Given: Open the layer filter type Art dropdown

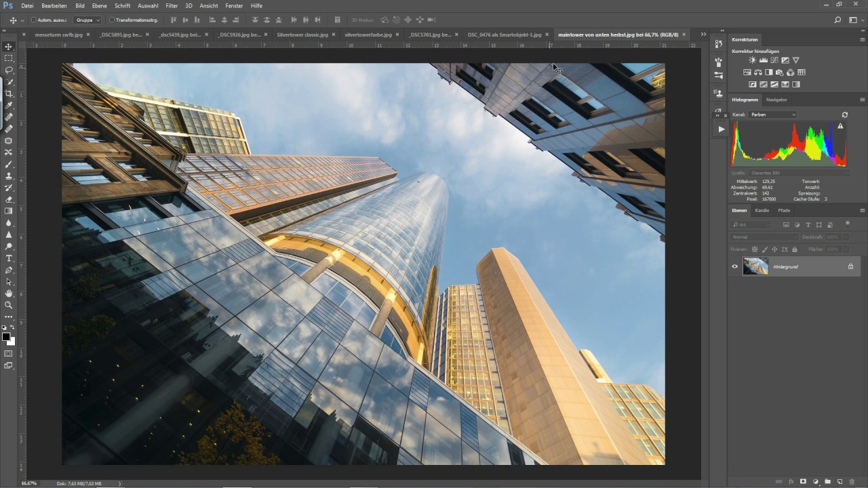Looking at the screenshot, I should 751,224.
